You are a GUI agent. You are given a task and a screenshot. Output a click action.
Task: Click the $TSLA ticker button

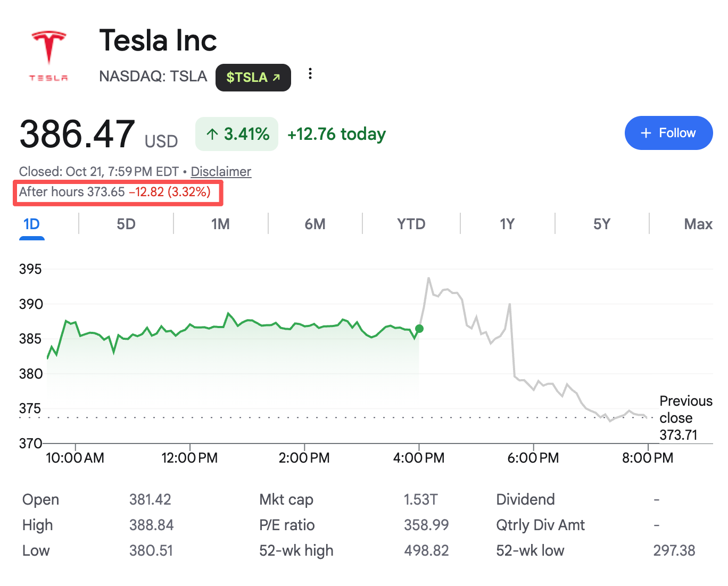click(253, 78)
